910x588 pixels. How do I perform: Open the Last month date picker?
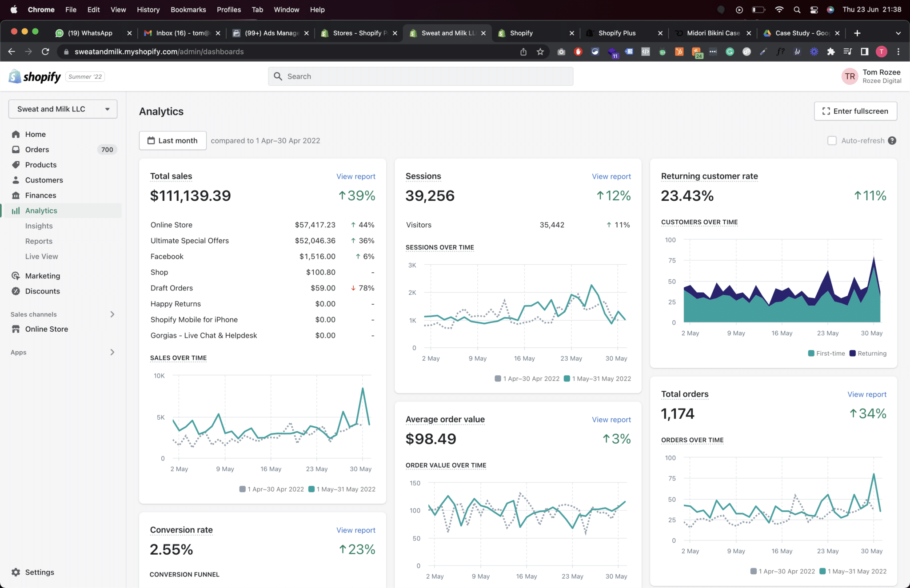click(173, 140)
